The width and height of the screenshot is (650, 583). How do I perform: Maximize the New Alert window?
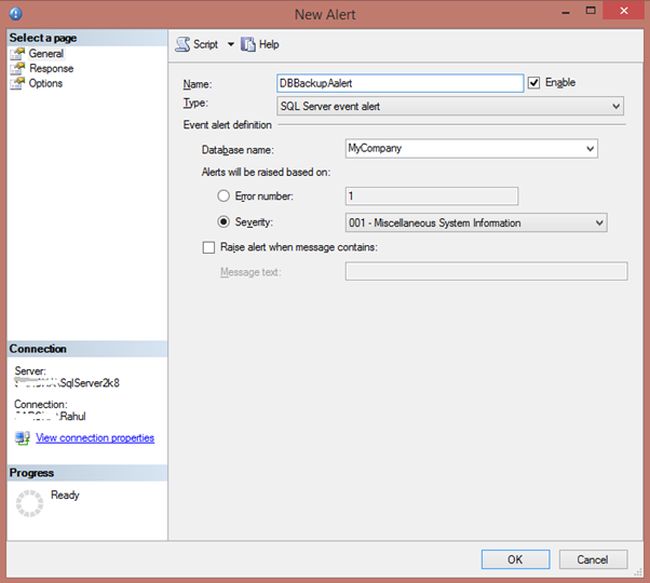click(591, 10)
